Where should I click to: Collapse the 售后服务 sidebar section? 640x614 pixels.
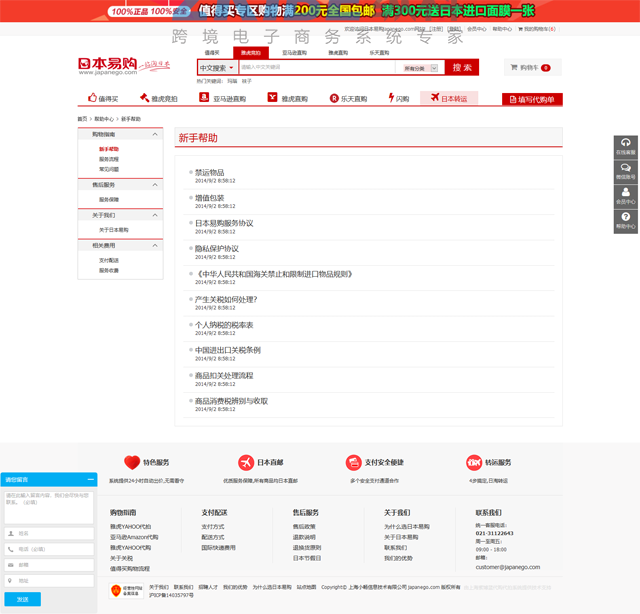pos(155,185)
